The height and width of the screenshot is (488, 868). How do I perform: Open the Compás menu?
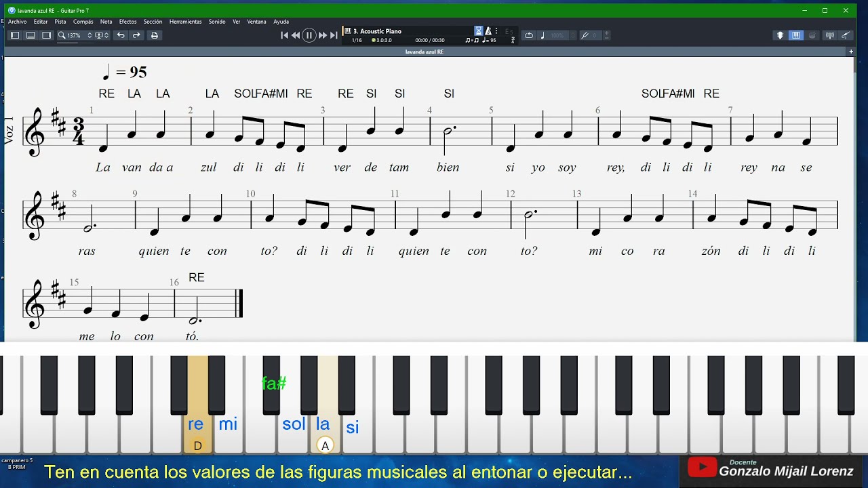[83, 22]
